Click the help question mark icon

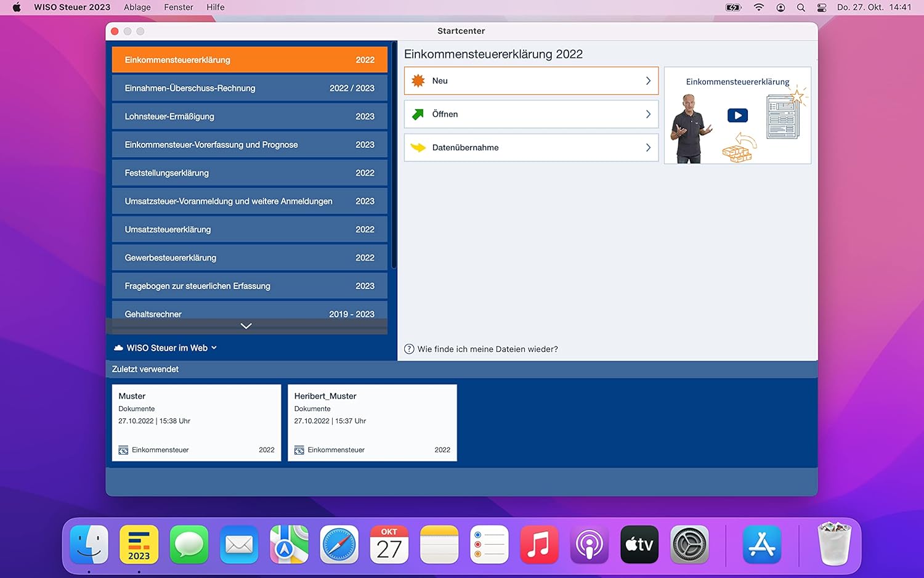[409, 349]
